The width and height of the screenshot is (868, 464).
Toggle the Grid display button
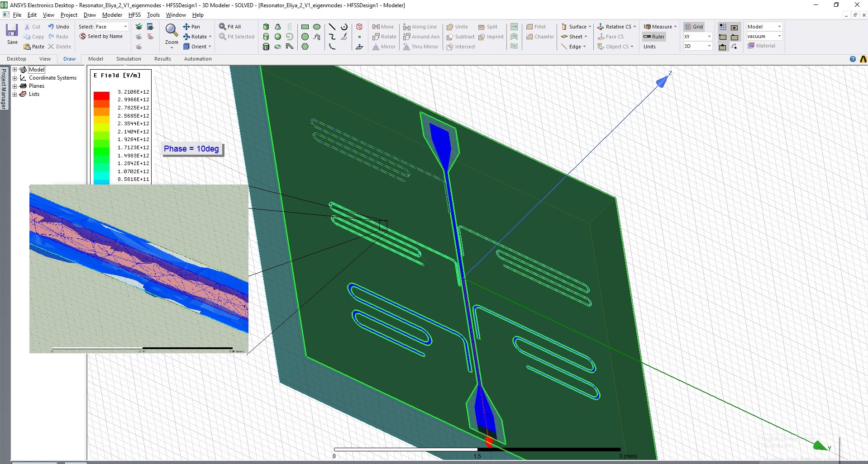click(x=694, y=27)
